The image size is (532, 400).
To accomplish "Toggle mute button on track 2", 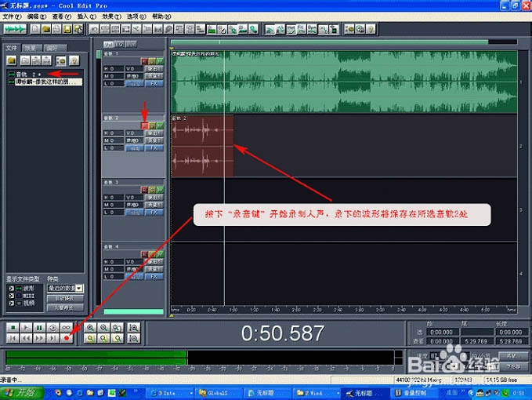I will coord(160,125).
